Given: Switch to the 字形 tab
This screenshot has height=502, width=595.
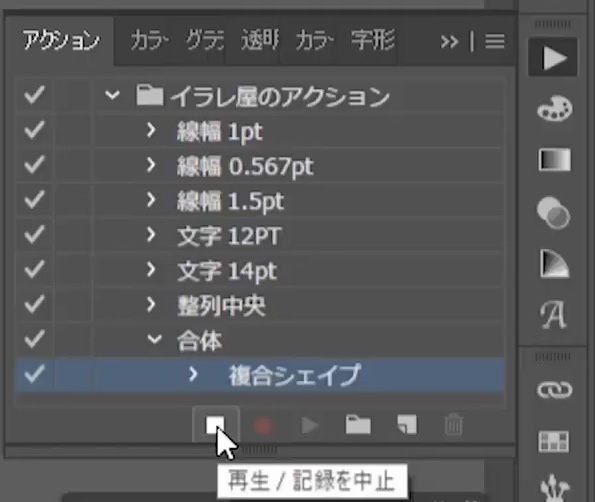Looking at the screenshot, I should coord(372,40).
